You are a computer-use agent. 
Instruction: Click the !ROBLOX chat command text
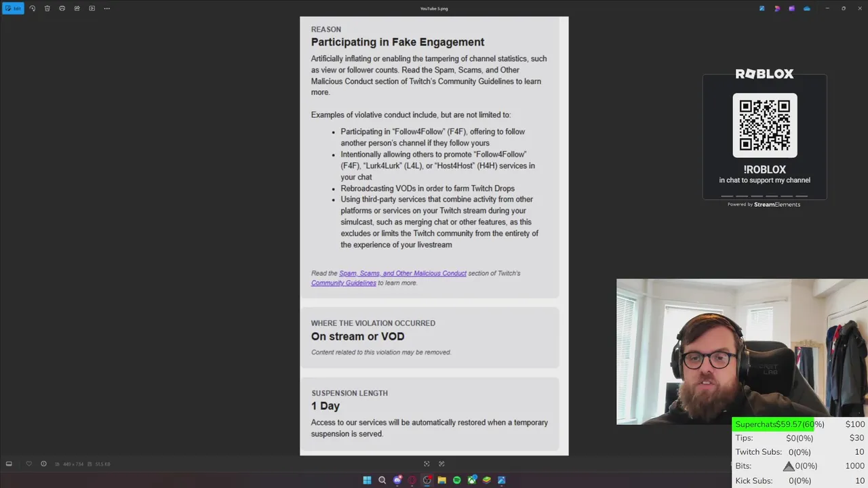pyautogui.click(x=764, y=169)
